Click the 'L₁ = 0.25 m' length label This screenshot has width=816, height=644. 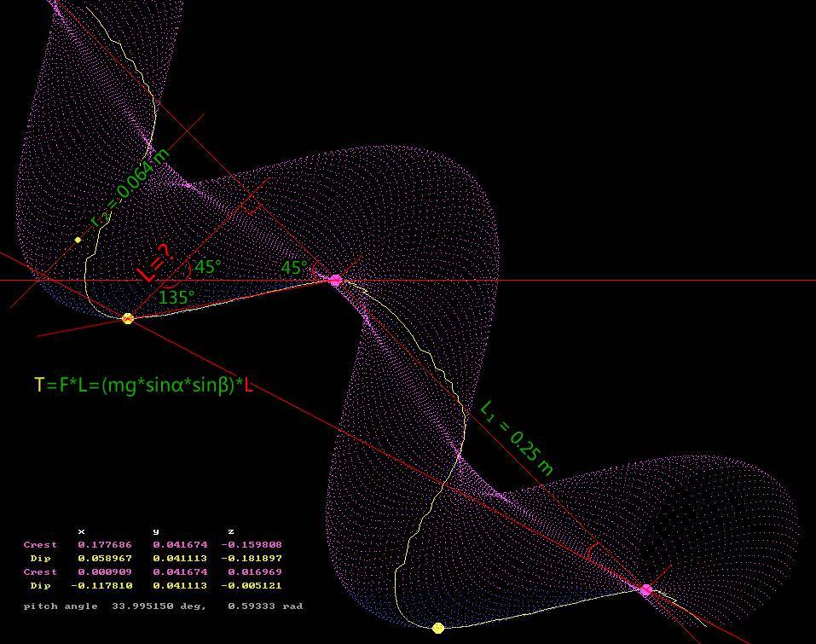tap(516, 438)
